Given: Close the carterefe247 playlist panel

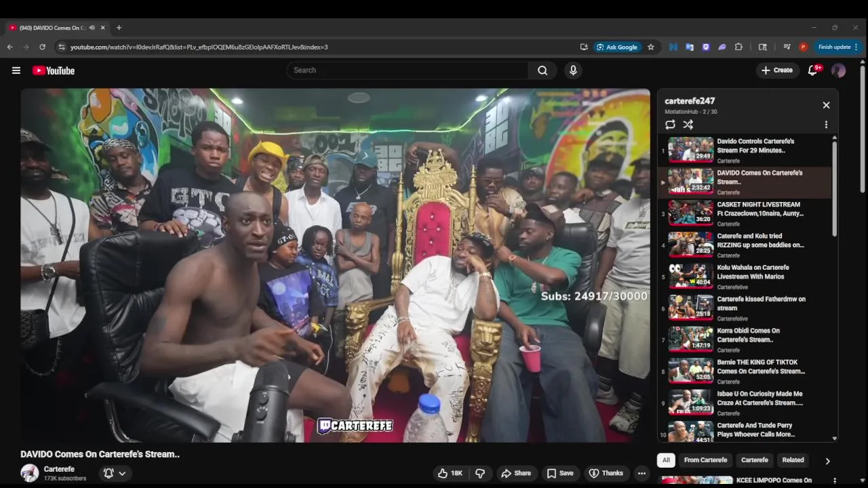Looking at the screenshot, I should pyautogui.click(x=826, y=105).
